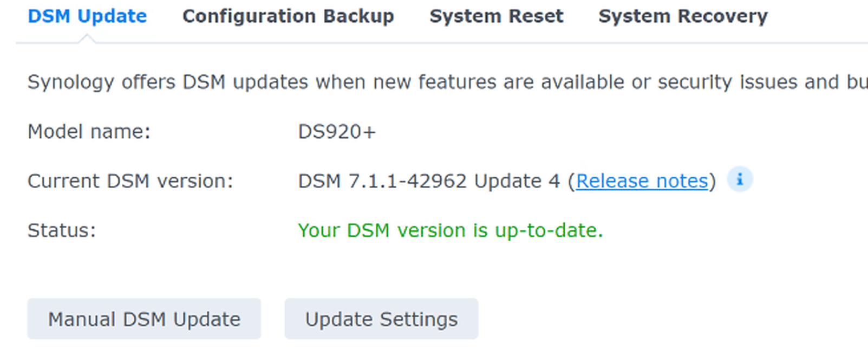Screen dimensions: 868x354
Task: Click the divider line beneath System Reset tab
Action: point(496,43)
